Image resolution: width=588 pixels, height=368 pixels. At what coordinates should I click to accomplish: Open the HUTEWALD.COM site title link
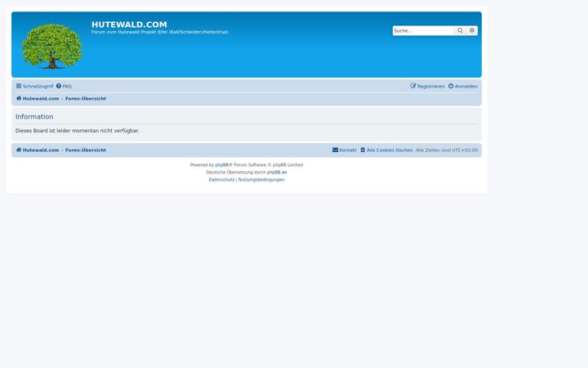(x=129, y=25)
